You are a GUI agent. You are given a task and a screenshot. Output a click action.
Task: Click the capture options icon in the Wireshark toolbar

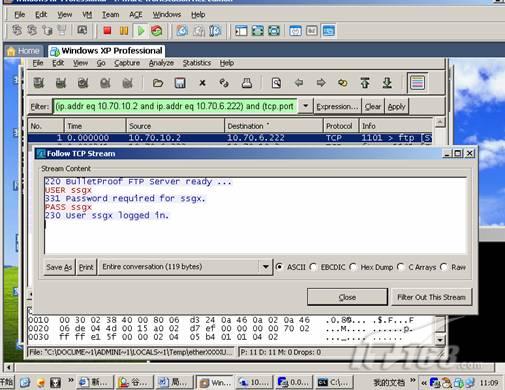click(x=61, y=83)
